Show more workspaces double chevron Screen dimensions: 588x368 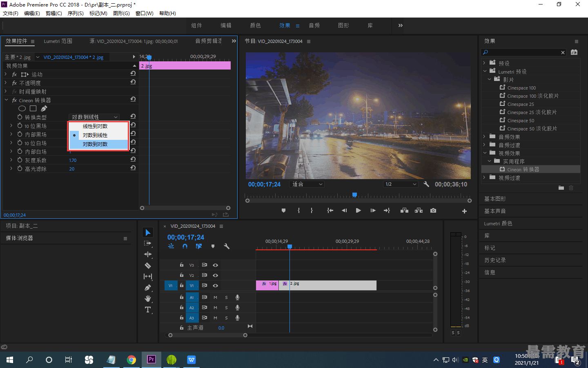[x=401, y=25]
